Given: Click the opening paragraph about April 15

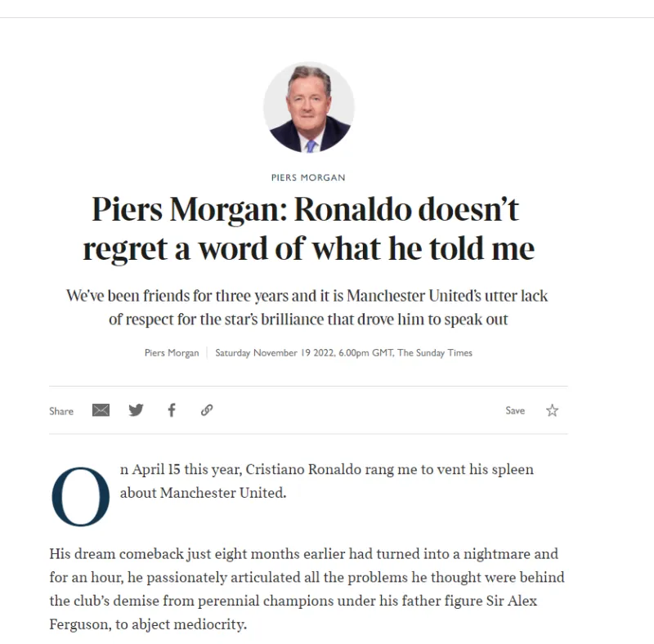Looking at the screenshot, I should click(326, 481).
